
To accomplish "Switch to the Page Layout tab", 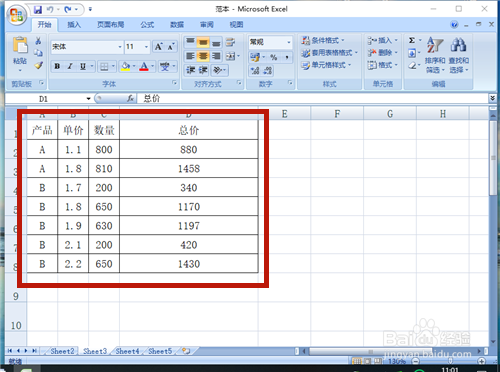I will click(x=110, y=25).
